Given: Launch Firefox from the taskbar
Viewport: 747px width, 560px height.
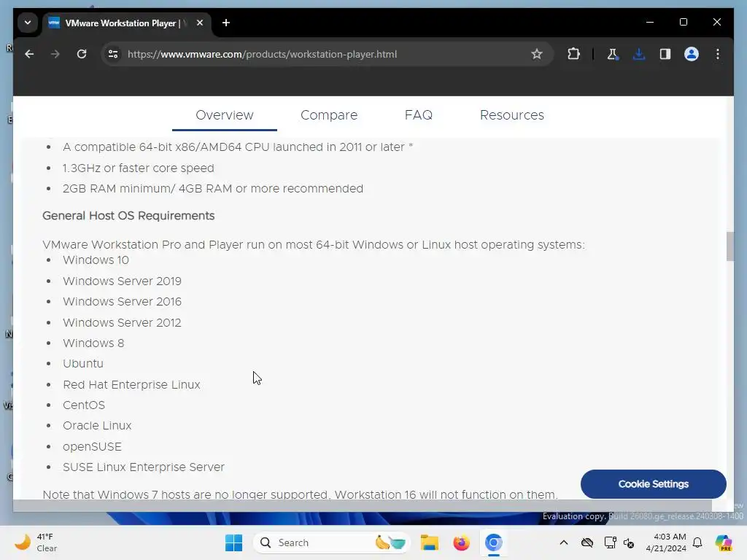Looking at the screenshot, I should click(x=461, y=542).
